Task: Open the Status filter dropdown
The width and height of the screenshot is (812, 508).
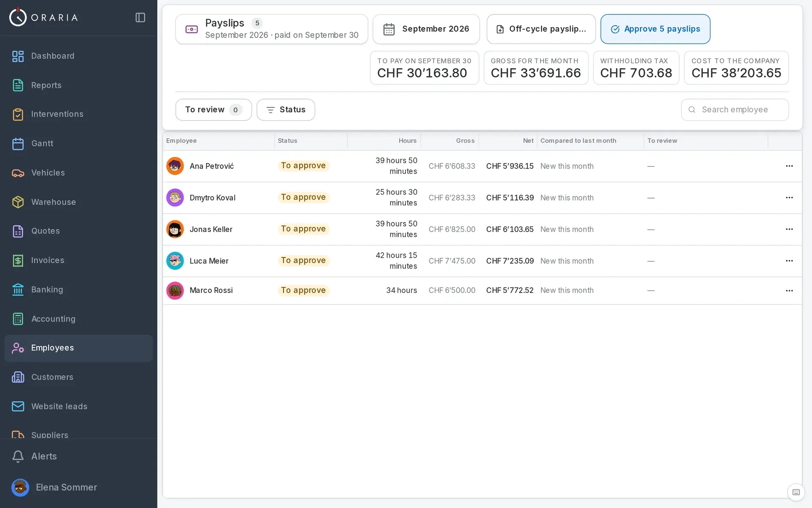Action: [286, 110]
